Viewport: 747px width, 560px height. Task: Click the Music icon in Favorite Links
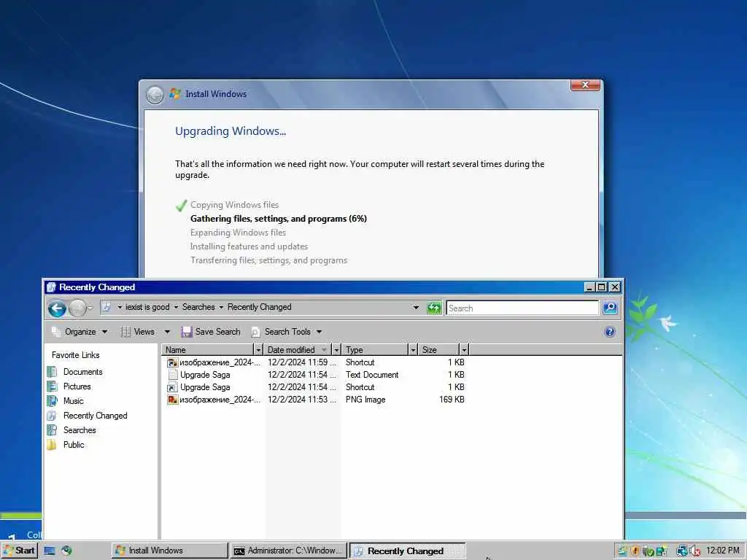click(x=53, y=401)
